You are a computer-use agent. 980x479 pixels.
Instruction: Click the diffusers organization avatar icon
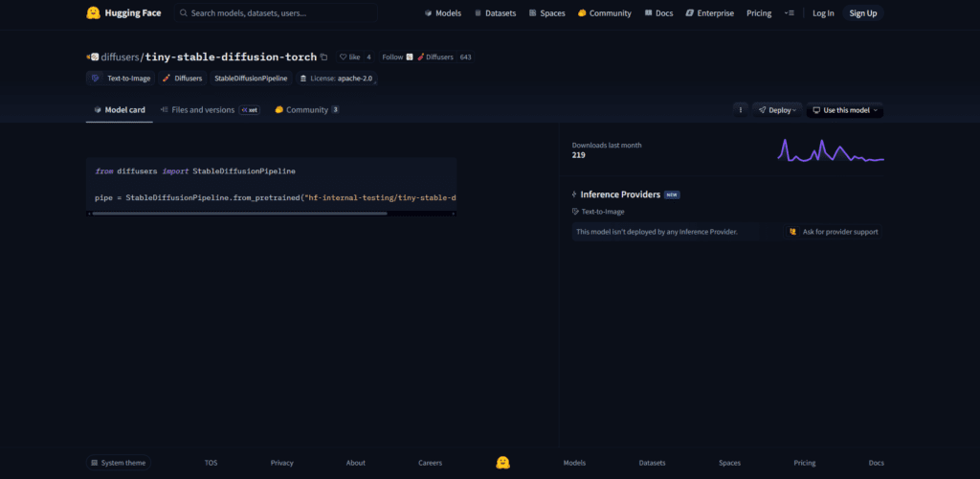point(93,57)
